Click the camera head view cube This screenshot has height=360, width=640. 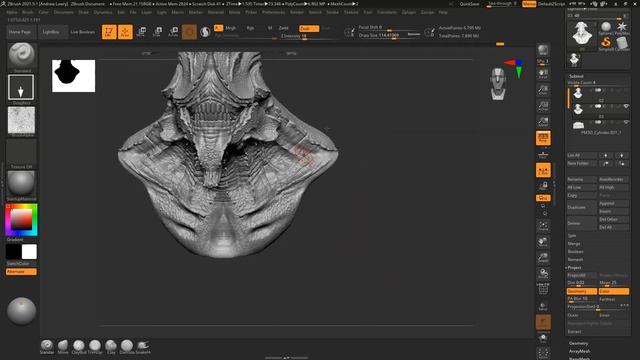click(498, 84)
